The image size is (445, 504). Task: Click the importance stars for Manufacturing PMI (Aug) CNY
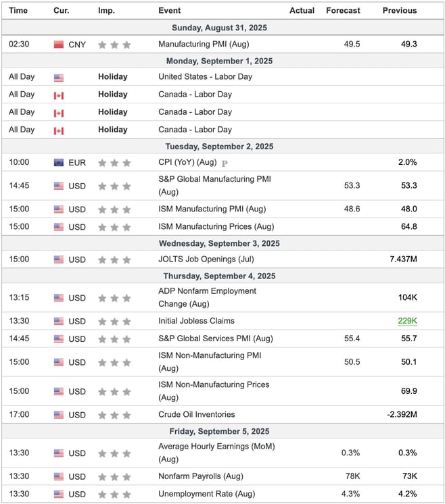(114, 45)
